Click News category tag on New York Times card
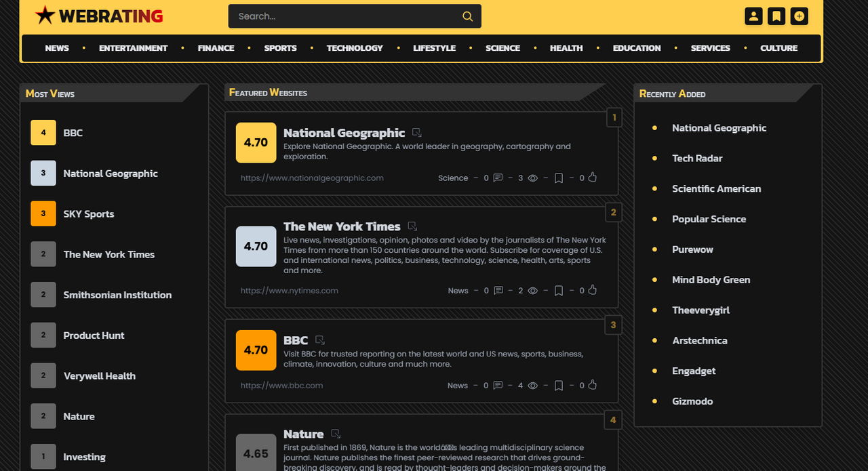868x471 pixels. [x=458, y=291]
